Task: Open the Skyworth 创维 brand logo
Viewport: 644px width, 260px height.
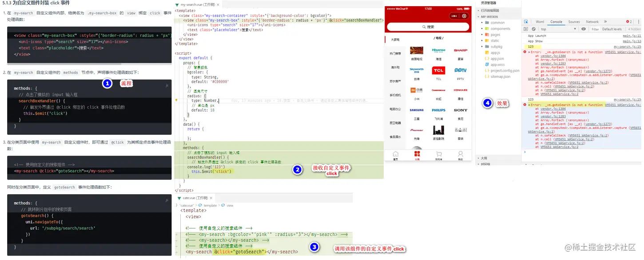Action: coord(417,70)
